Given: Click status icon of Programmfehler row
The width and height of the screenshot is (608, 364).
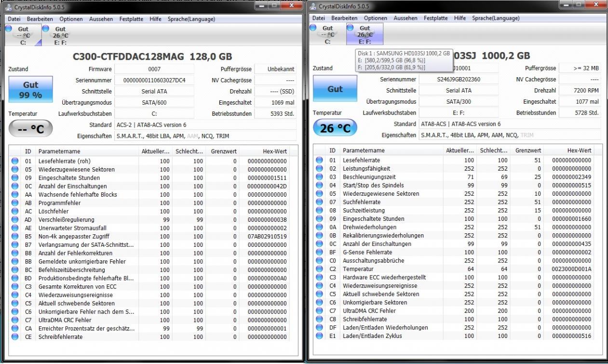Looking at the screenshot, I should (15, 203).
